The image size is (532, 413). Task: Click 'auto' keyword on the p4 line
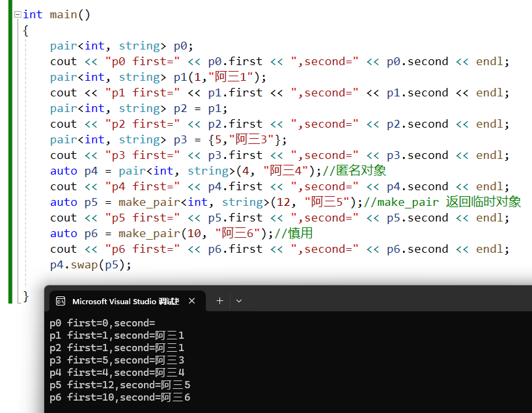[64, 171]
